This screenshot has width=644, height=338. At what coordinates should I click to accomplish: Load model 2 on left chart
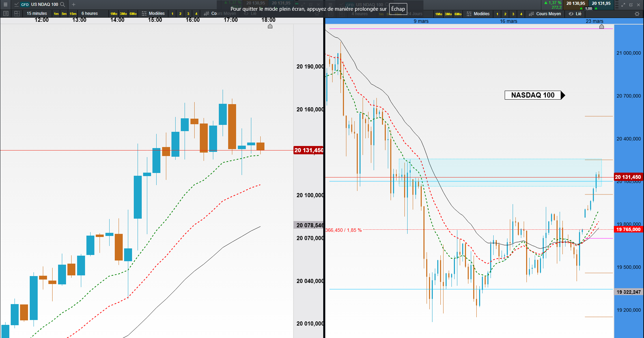pyautogui.click(x=180, y=14)
